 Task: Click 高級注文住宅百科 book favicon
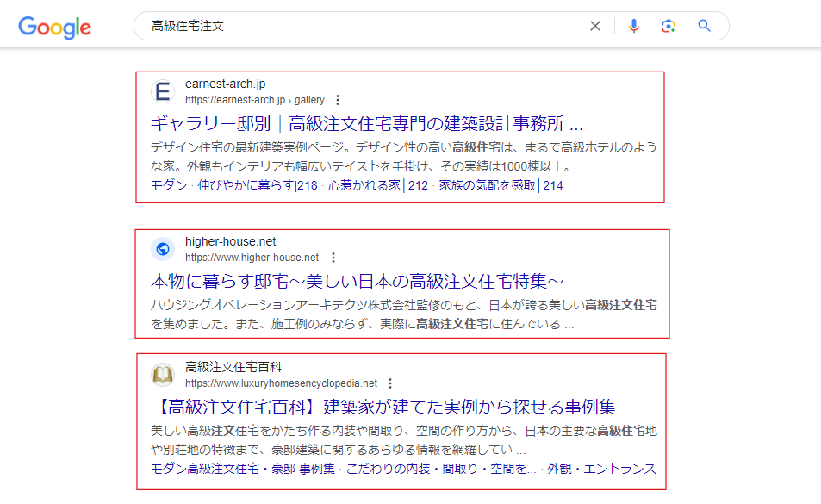163,375
